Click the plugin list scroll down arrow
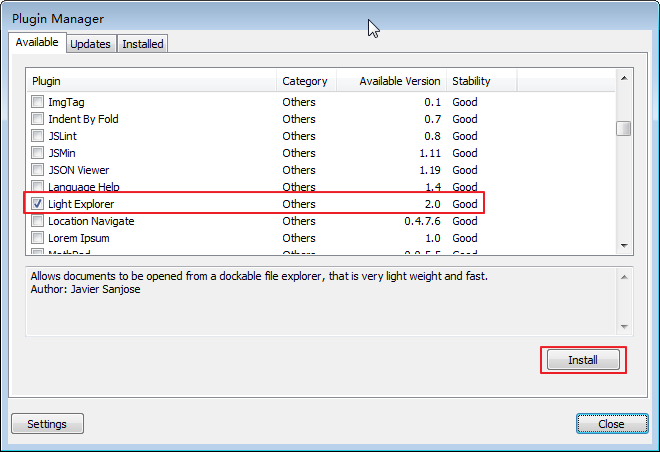 tap(623, 245)
